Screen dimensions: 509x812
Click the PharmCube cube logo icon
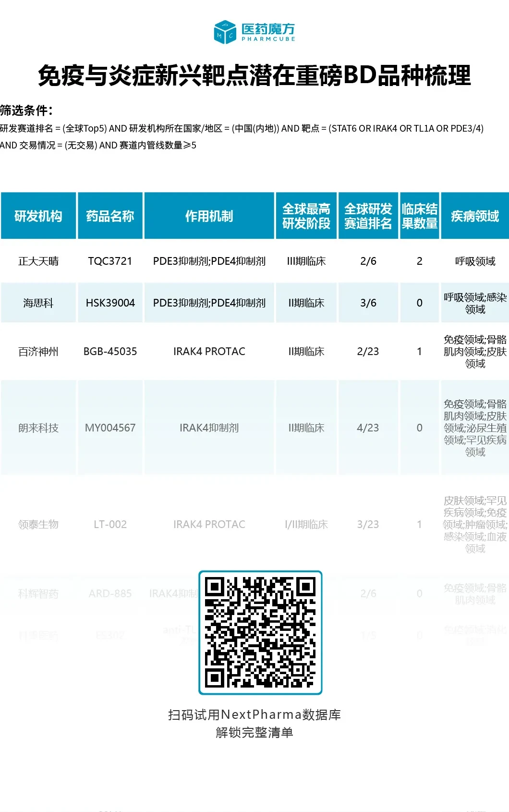[225, 32]
